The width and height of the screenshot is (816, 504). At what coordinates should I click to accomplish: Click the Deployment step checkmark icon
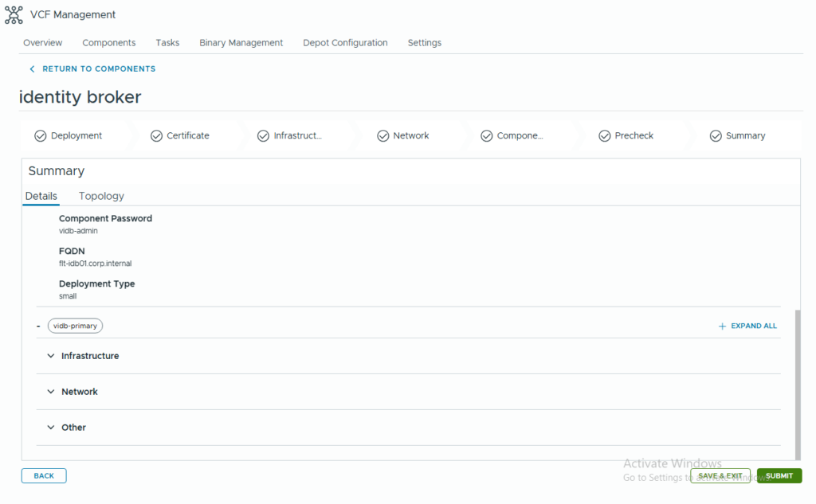point(40,136)
